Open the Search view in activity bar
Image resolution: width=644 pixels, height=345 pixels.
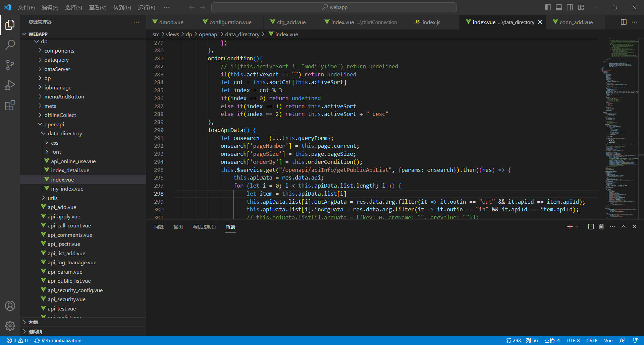10,45
